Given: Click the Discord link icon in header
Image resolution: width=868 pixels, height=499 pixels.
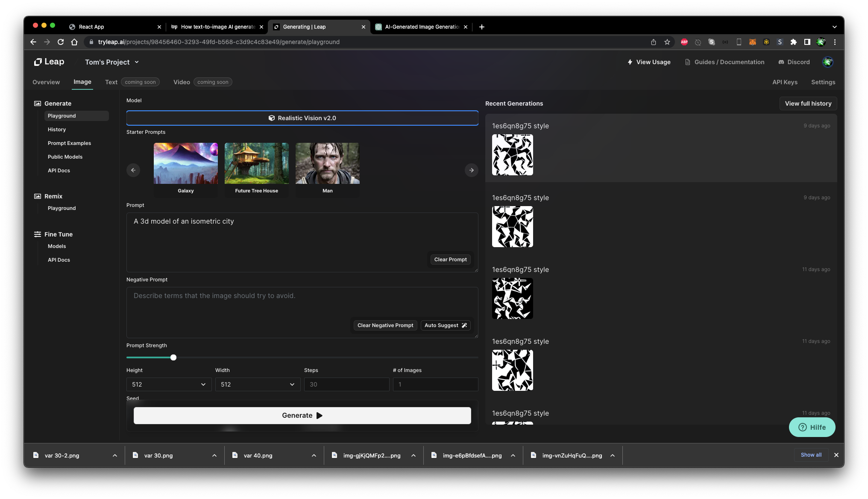Looking at the screenshot, I should click(x=781, y=62).
